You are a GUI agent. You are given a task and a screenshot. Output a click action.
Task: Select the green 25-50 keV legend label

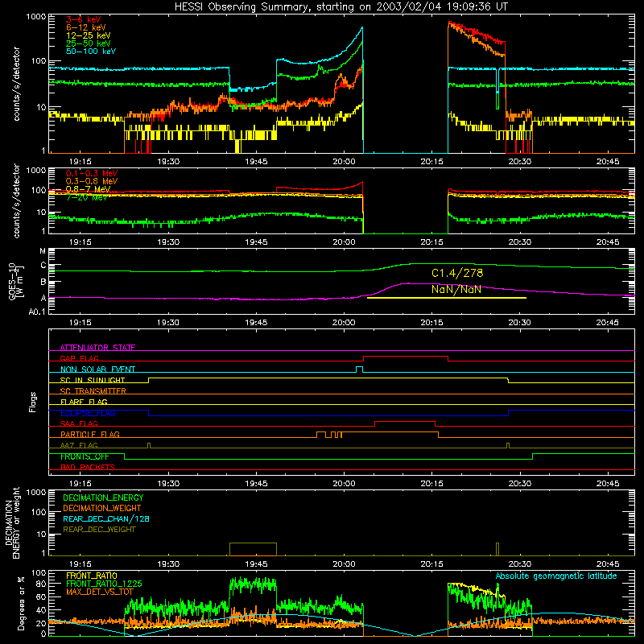[x=89, y=43]
